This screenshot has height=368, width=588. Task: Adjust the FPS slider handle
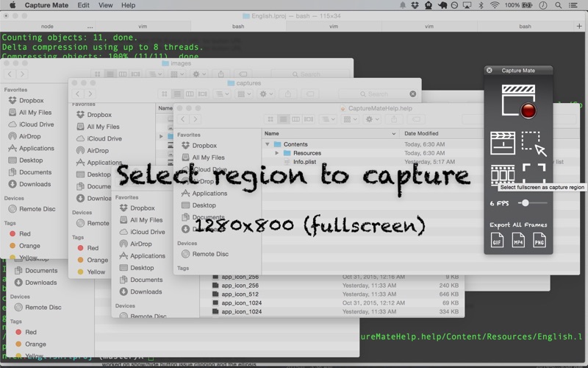pos(525,202)
